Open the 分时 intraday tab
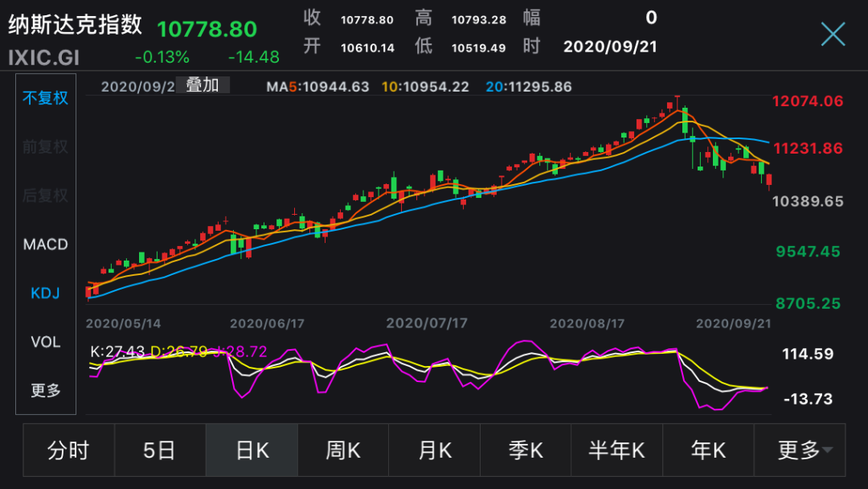868x489 pixels. tap(68, 450)
